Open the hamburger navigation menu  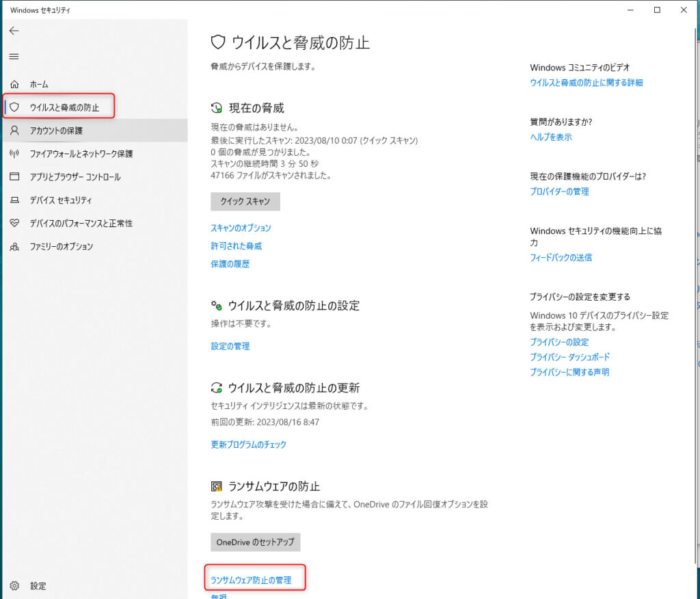[14, 56]
